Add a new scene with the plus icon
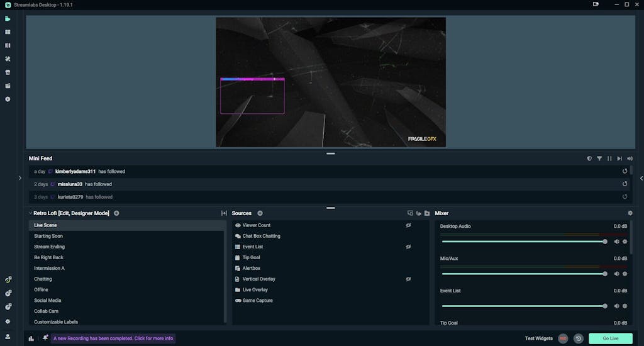Viewport: 644px width, 346px height. (x=116, y=213)
